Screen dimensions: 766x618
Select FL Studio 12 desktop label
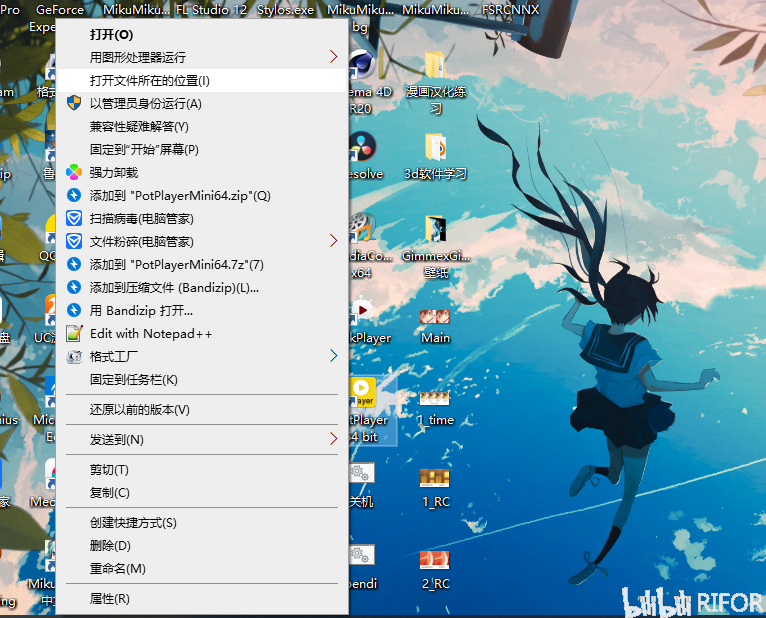[x=212, y=10]
